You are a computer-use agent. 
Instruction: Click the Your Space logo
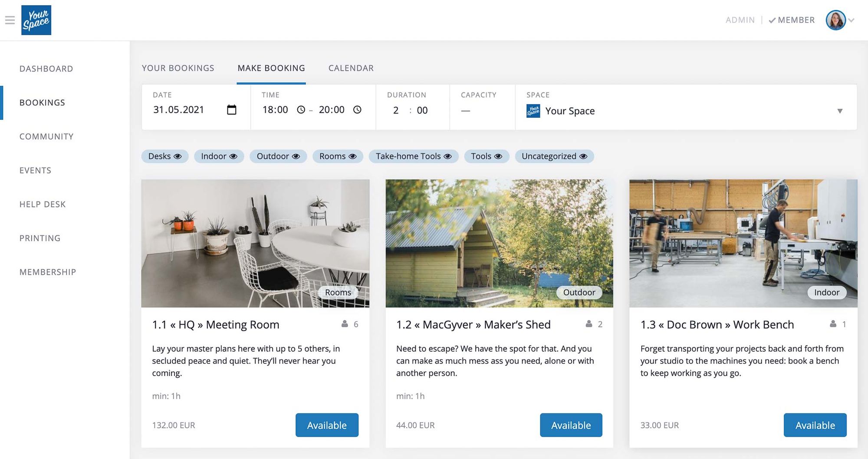click(x=36, y=20)
